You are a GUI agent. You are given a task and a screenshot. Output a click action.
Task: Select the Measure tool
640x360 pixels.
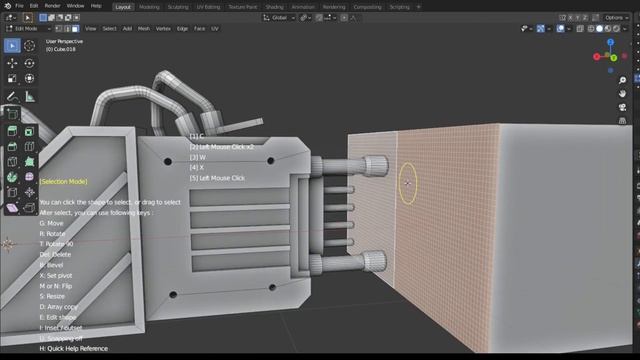click(x=29, y=97)
